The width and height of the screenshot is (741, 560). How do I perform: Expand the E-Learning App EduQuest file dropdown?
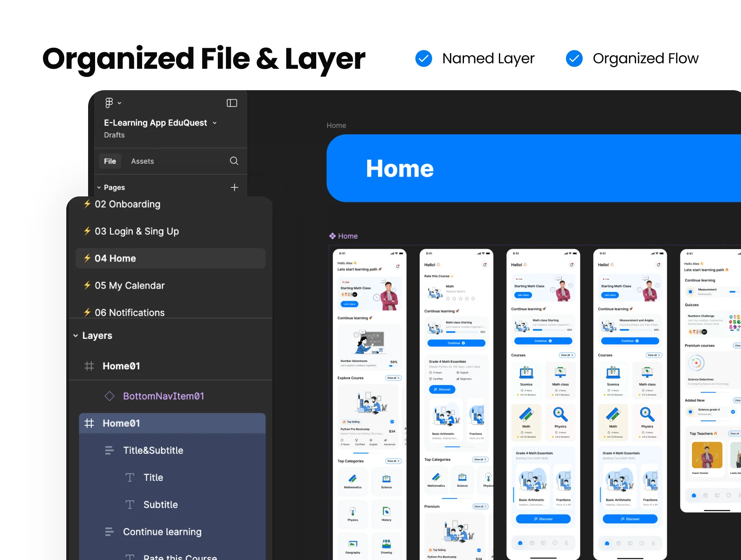[x=214, y=123]
